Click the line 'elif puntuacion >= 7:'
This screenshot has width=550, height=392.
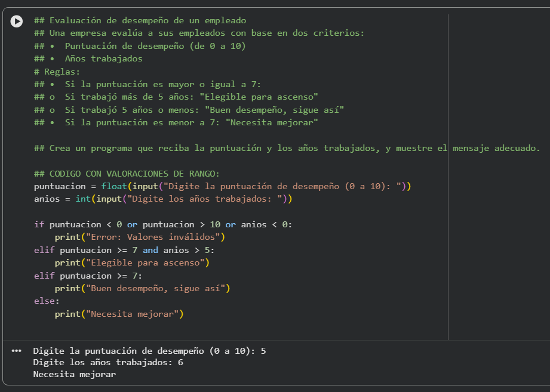pos(88,275)
